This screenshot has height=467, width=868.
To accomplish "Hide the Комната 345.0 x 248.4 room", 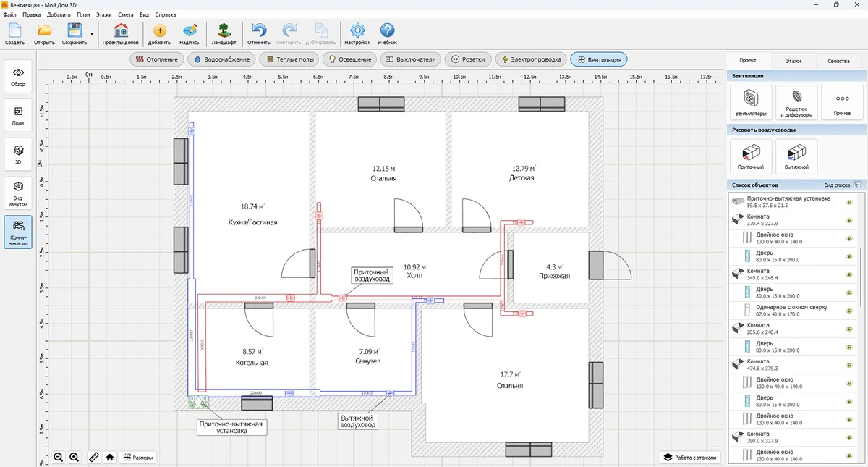I will pyautogui.click(x=849, y=274).
